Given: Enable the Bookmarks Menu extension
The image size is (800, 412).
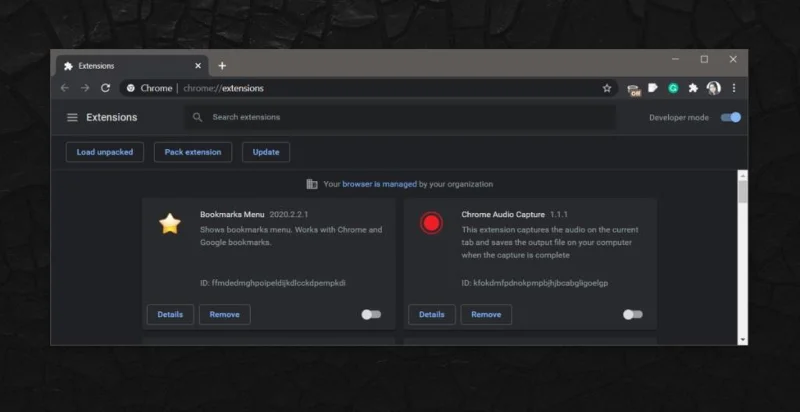Looking at the screenshot, I should pyautogui.click(x=371, y=315).
